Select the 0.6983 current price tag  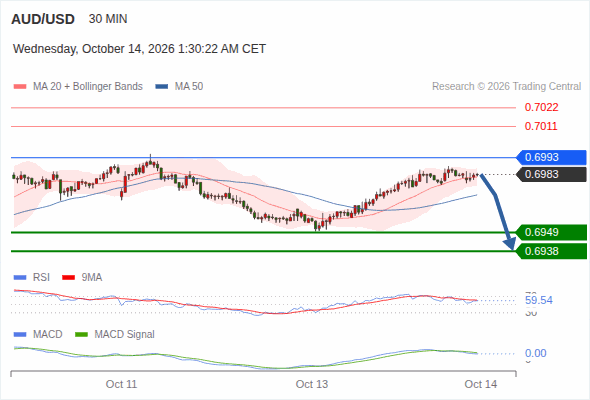[551, 174]
